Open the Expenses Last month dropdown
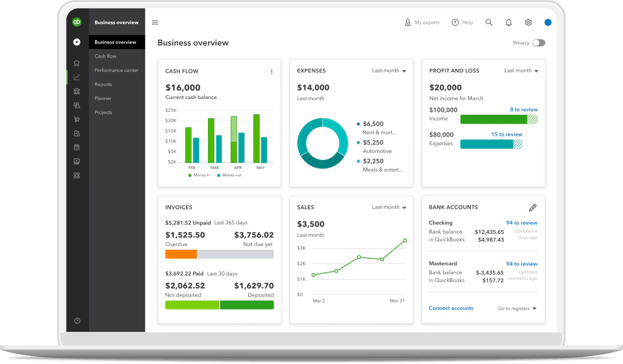The image size is (623, 364). 389,71
